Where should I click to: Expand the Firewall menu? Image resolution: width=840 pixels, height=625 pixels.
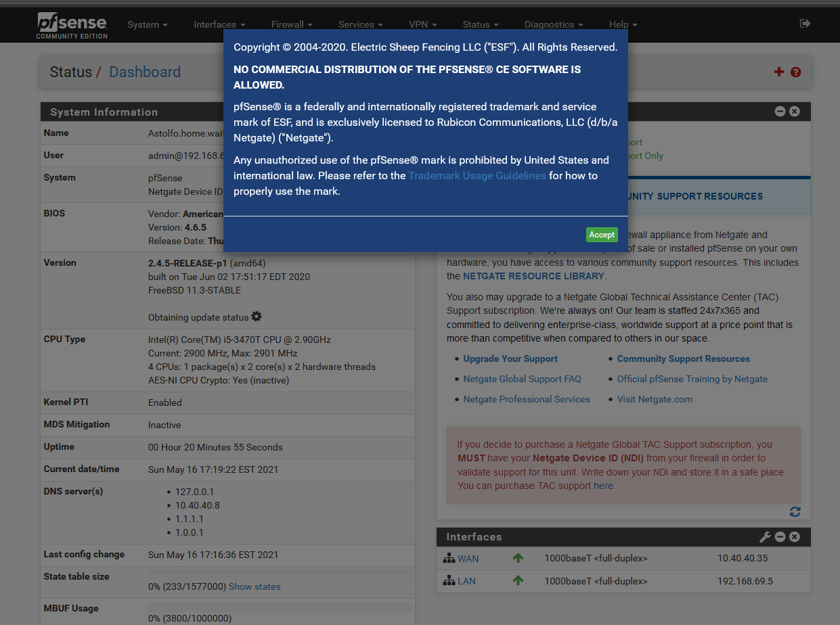292,24
